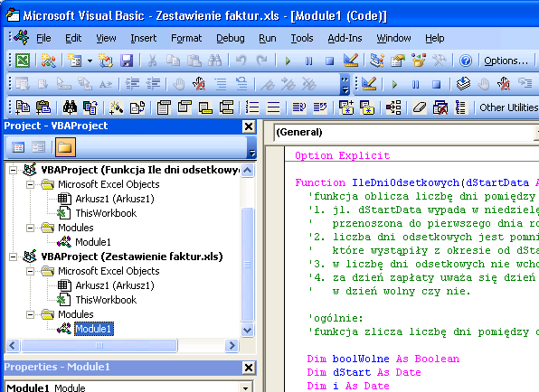
Task: Click the Other Utilities button
Action: (509, 107)
